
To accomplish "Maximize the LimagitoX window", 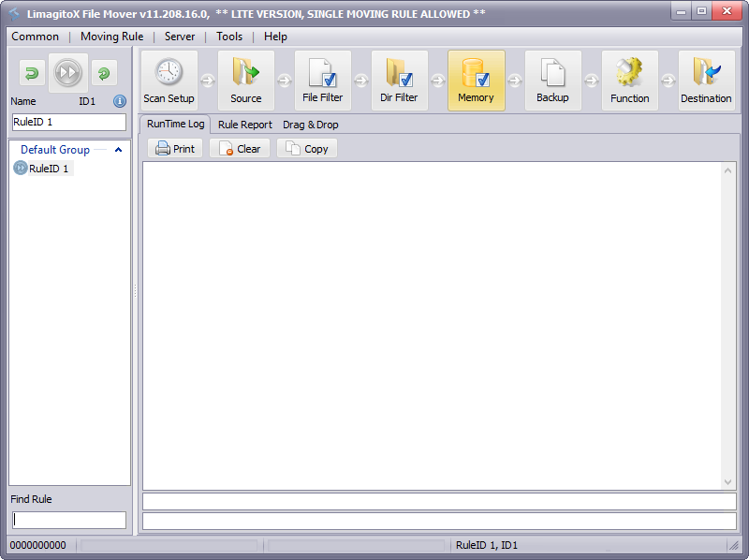I will 701,11.
